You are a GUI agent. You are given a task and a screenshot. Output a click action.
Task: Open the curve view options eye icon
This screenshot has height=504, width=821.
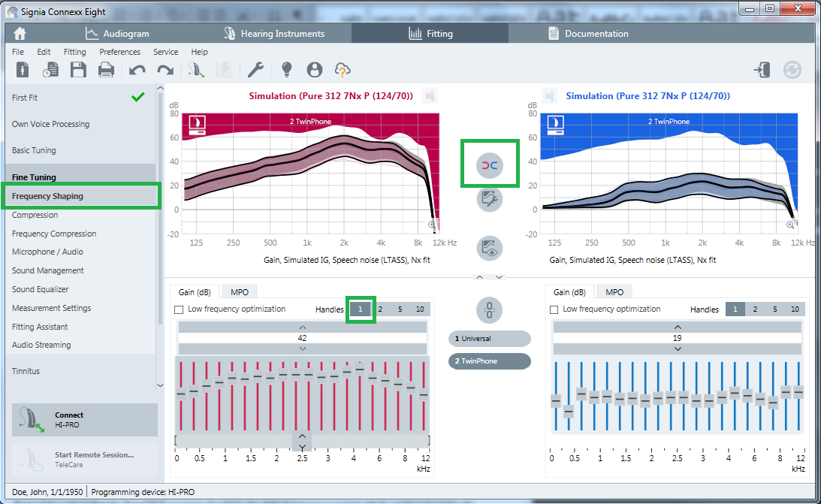click(x=490, y=248)
